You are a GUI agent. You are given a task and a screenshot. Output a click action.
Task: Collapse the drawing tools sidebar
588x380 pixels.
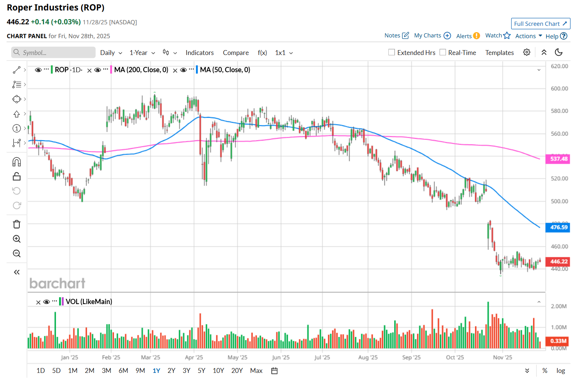[16, 272]
